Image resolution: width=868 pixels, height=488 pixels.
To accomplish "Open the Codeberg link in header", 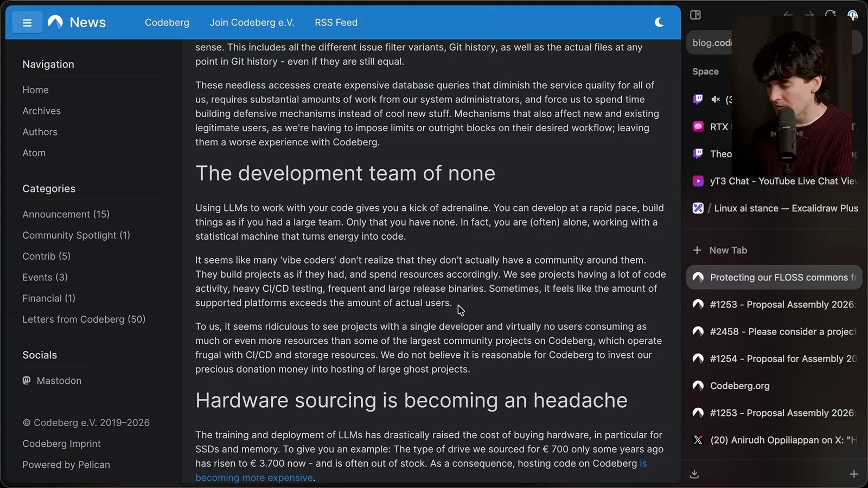I will pos(167,23).
